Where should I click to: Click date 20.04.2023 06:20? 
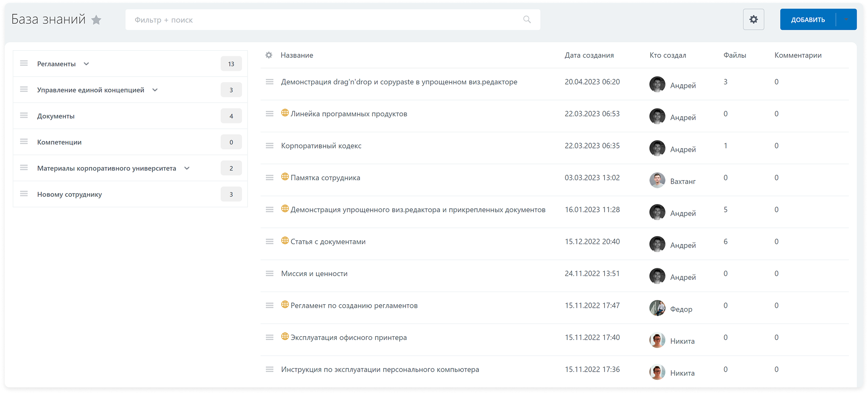pyautogui.click(x=592, y=82)
